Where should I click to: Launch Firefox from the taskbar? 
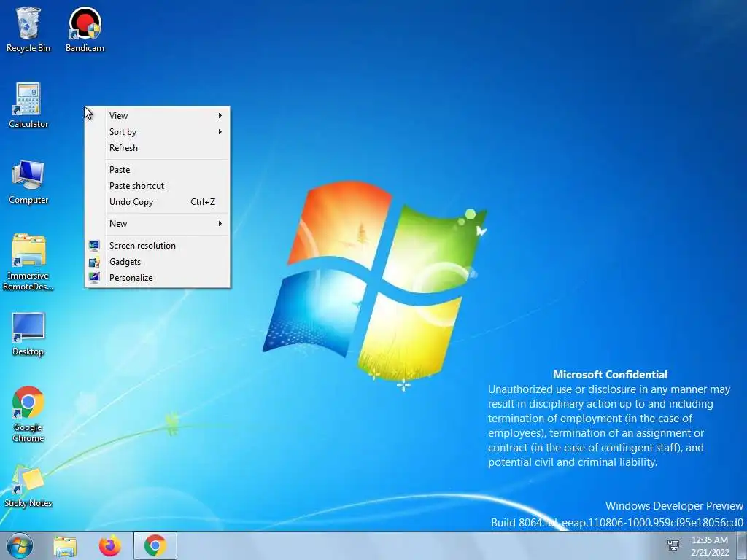click(109, 545)
